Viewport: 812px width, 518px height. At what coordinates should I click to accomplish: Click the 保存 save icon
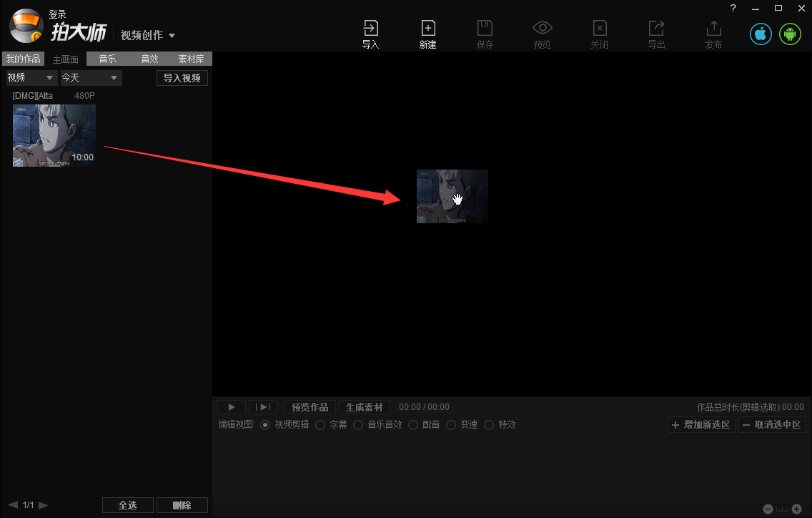(485, 33)
